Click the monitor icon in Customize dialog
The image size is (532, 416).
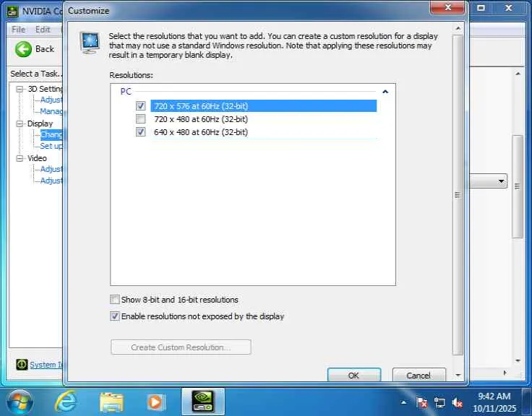click(90, 43)
